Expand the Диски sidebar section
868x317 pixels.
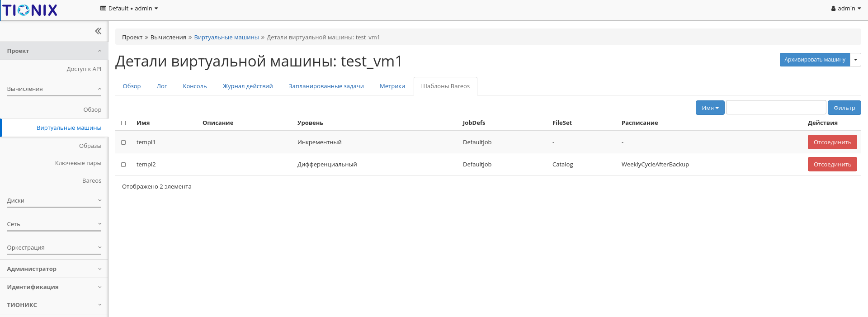coord(54,201)
